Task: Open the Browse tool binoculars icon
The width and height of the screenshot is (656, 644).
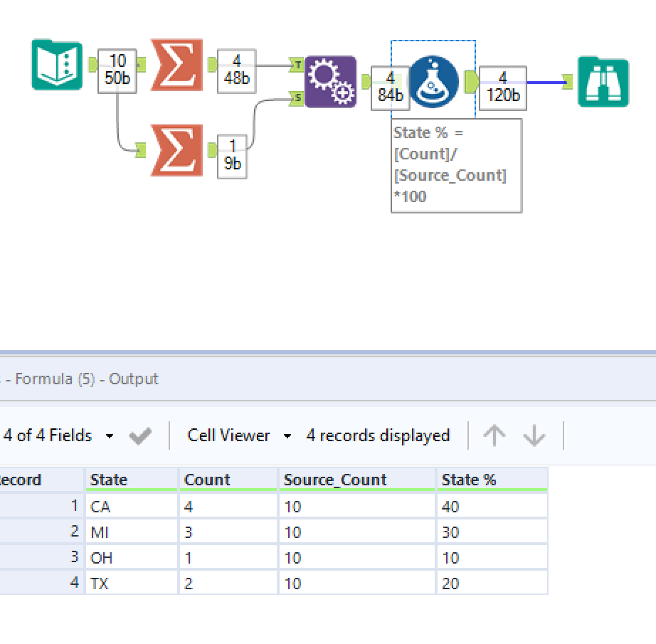Action: point(603,82)
